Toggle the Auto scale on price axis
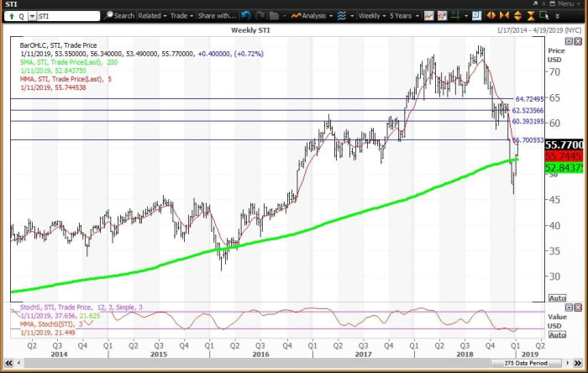Viewport: 588px width, 373px height. click(557, 298)
